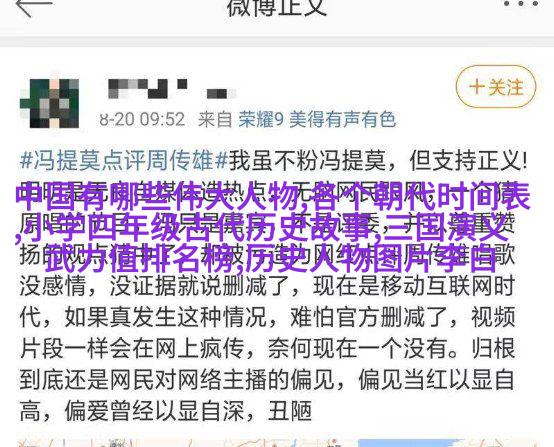
Task: Tap the line 片段一样会在网上疯传
Action: coord(267,348)
